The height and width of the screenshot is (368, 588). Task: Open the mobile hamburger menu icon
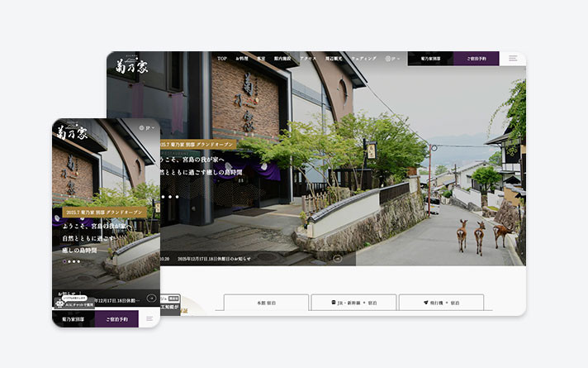coord(149,318)
